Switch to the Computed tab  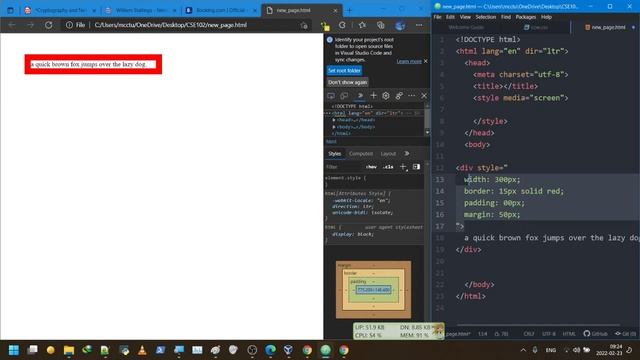point(361,154)
